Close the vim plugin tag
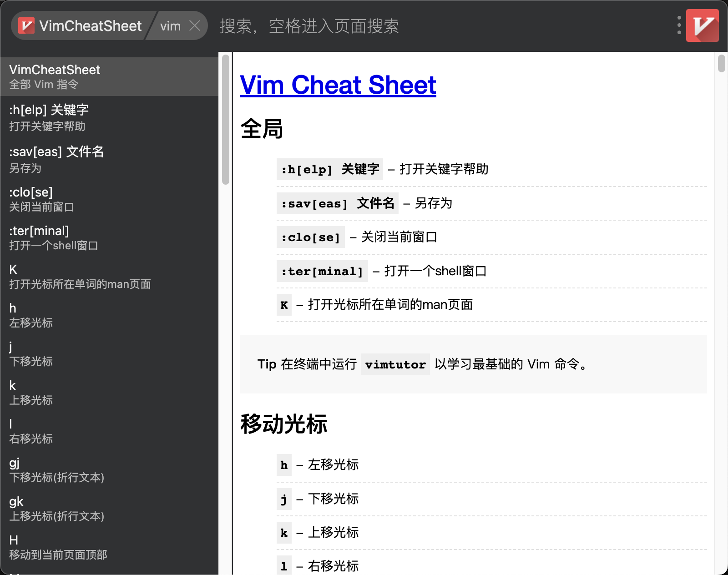The image size is (728, 575). 195,25
